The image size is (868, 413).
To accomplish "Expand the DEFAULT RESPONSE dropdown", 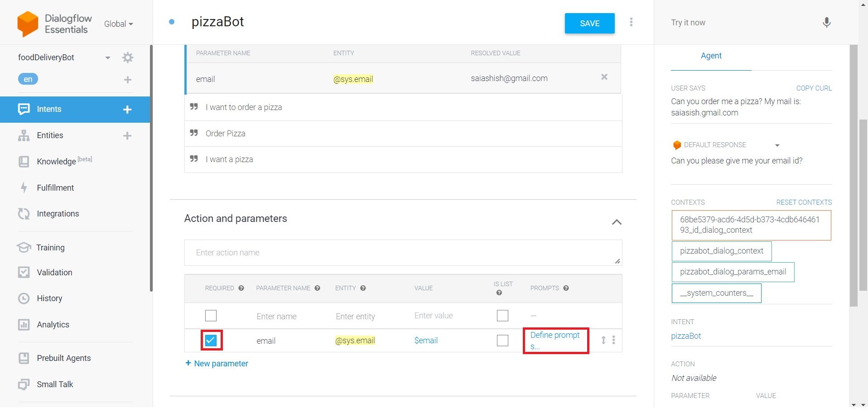I will (x=778, y=145).
